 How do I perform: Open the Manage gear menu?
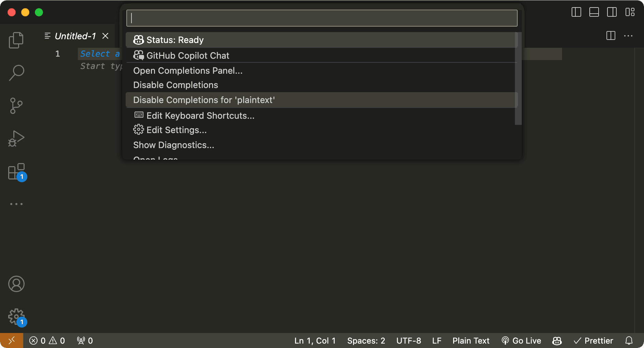pyautogui.click(x=16, y=316)
